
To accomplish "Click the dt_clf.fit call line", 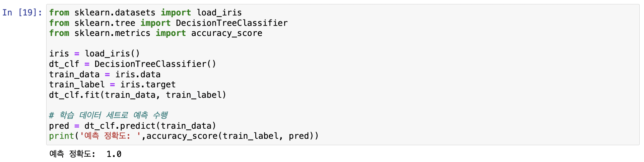I will pyautogui.click(x=137, y=95).
